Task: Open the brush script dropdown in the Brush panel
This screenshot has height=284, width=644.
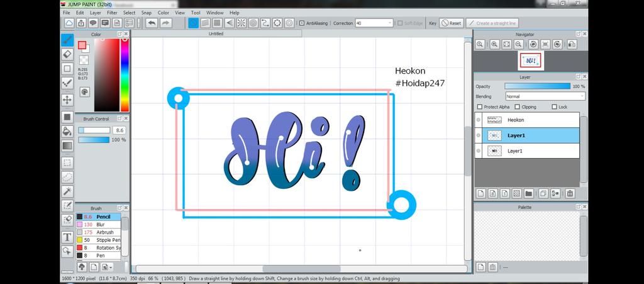Action: point(107,267)
